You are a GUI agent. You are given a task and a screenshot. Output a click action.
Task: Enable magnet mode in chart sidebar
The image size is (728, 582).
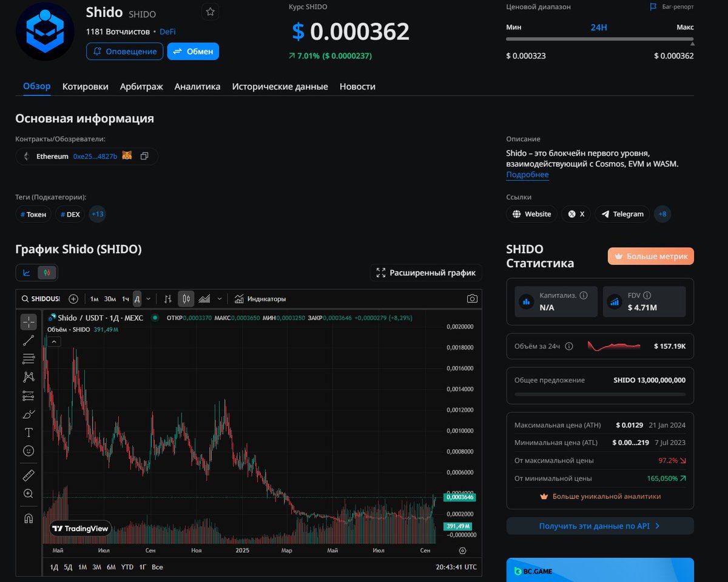click(x=29, y=518)
